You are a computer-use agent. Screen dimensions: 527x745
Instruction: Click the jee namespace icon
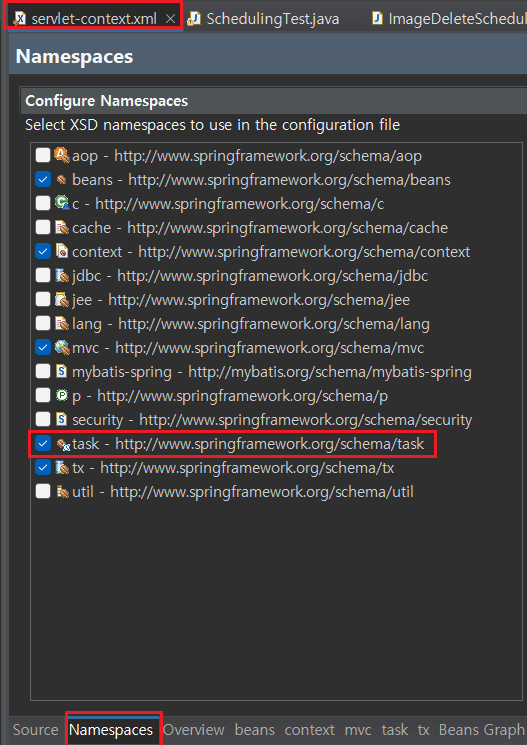tap(62, 299)
